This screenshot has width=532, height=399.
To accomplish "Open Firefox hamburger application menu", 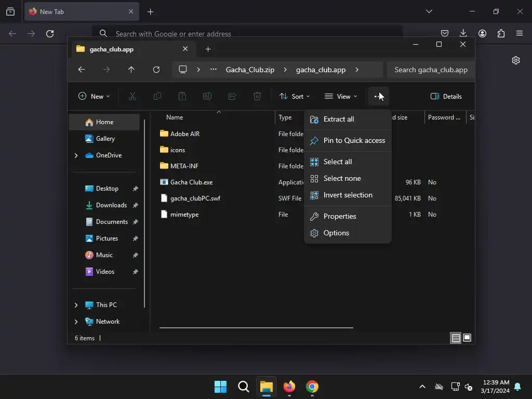I will [x=520, y=33].
